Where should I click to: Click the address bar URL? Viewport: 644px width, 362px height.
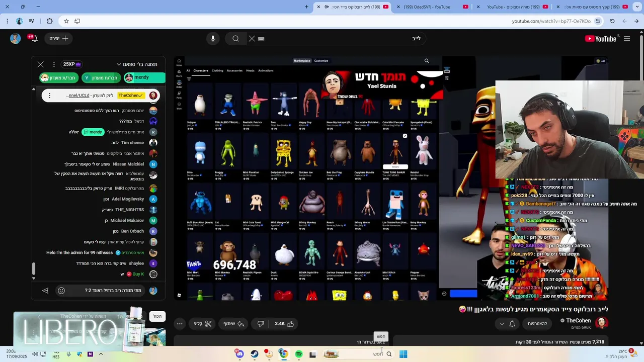pyautogui.click(x=551, y=21)
